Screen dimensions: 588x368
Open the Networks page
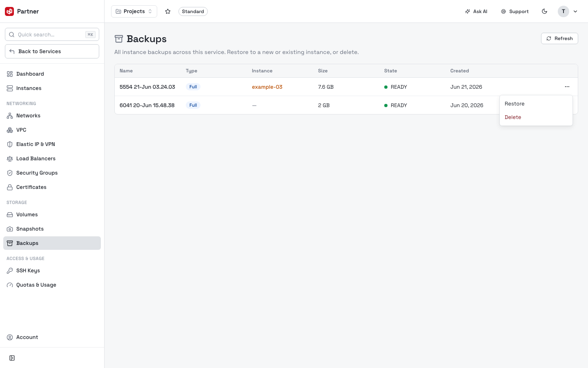tap(52, 116)
